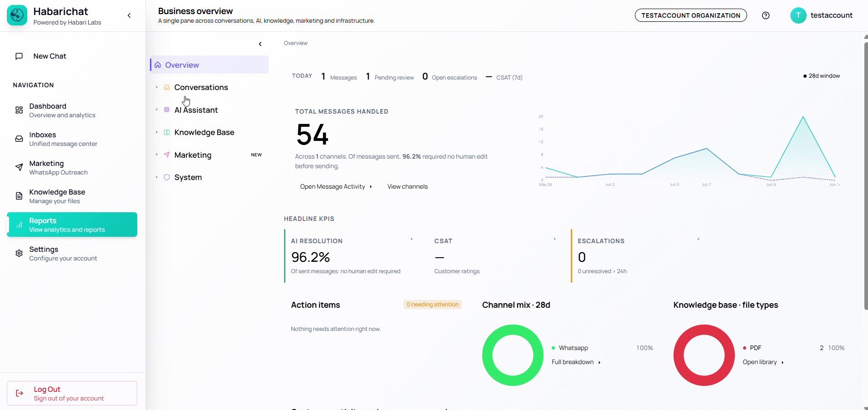
Task: Expand the Marketing section arrow
Action: click(157, 155)
